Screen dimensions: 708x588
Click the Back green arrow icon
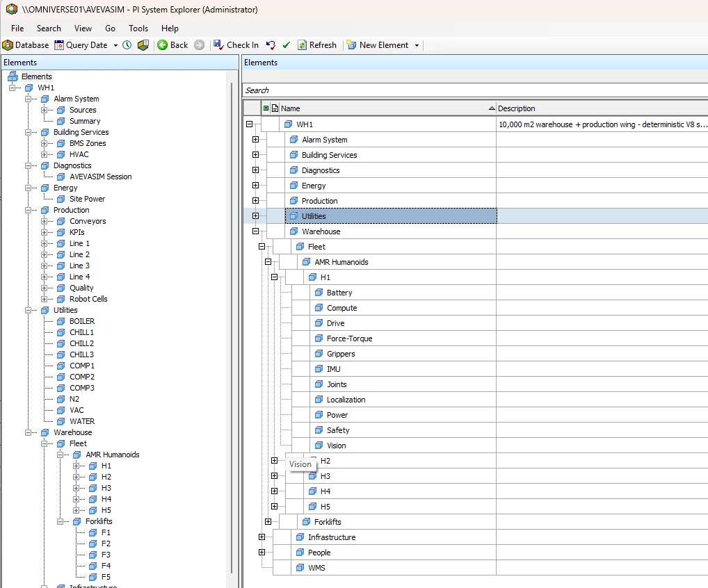point(162,45)
